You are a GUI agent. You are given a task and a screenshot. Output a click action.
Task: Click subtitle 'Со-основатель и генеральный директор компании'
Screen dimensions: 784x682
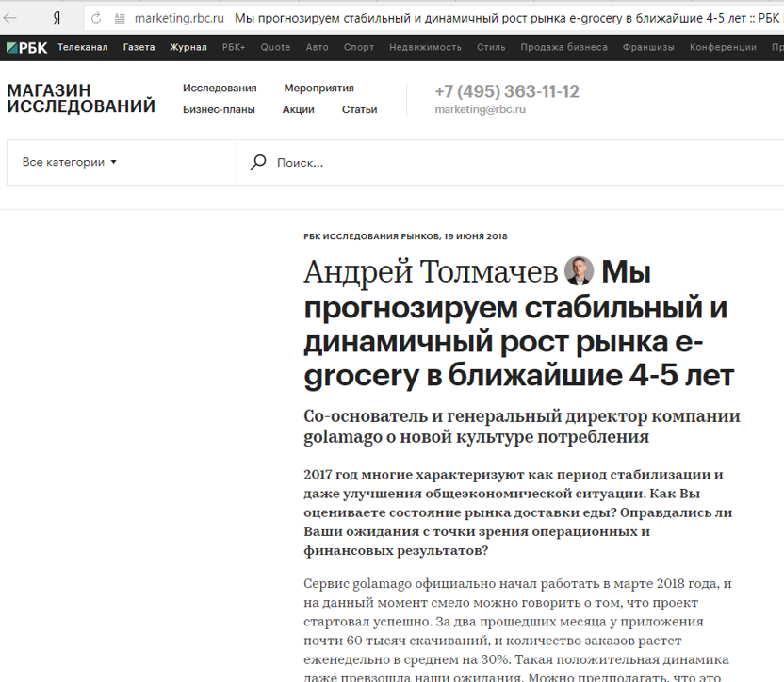point(522,416)
